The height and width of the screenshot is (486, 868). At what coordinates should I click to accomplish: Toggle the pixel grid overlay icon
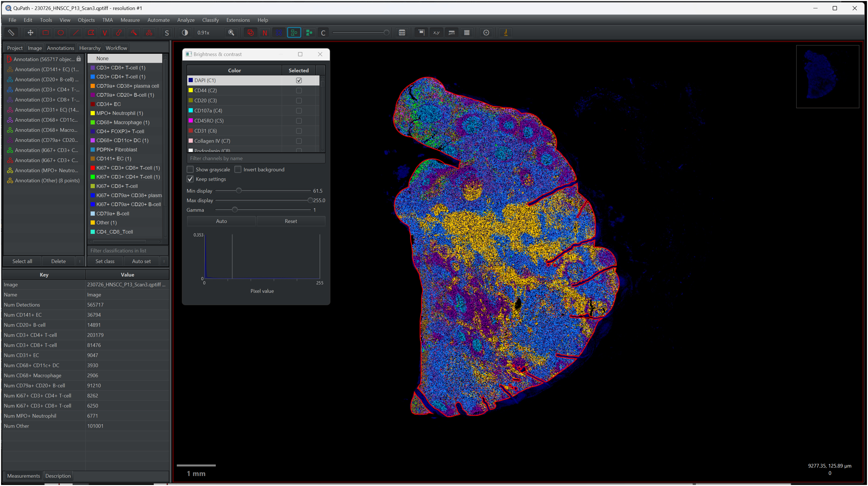coord(467,33)
